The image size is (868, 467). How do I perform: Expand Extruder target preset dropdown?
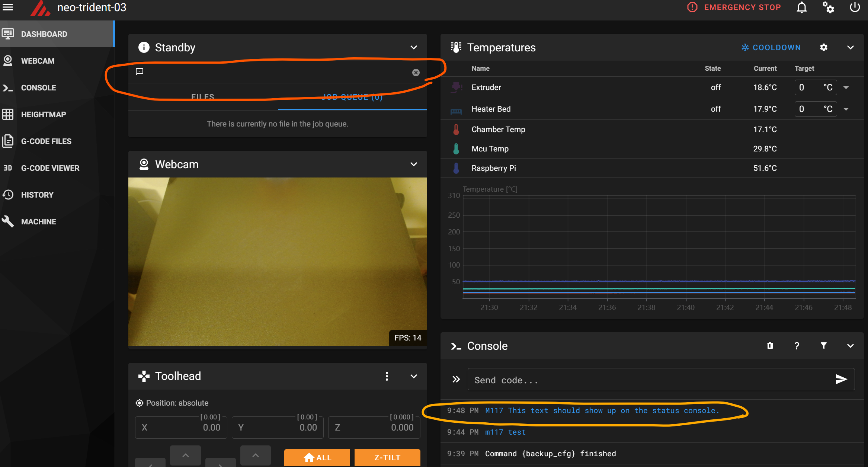pyautogui.click(x=846, y=87)
